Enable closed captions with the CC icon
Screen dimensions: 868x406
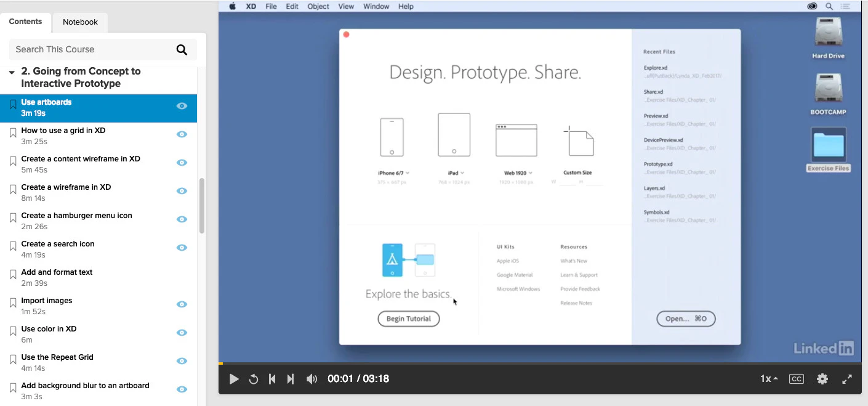pyautogui.click(x=796, y=379)
